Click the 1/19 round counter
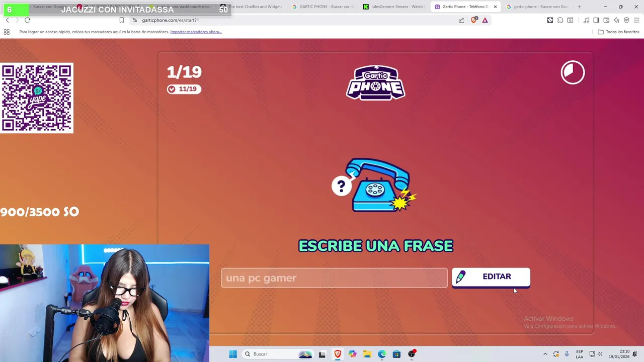 184,72
